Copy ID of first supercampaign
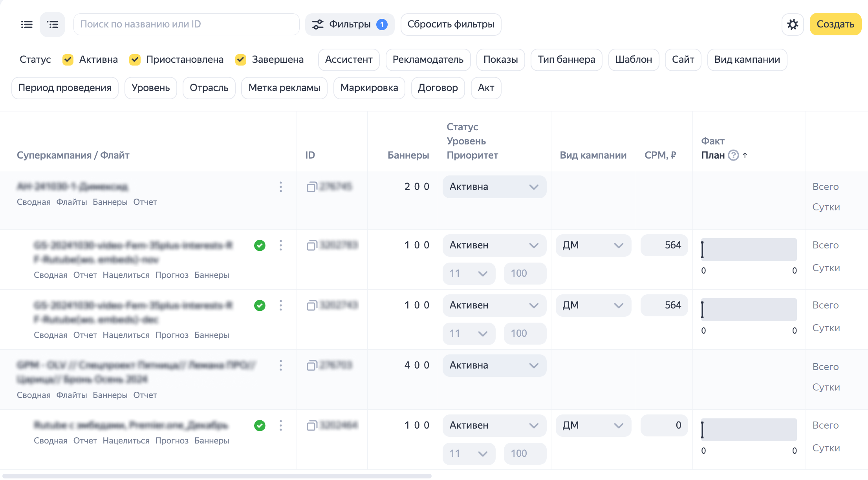 pos(312,187)
